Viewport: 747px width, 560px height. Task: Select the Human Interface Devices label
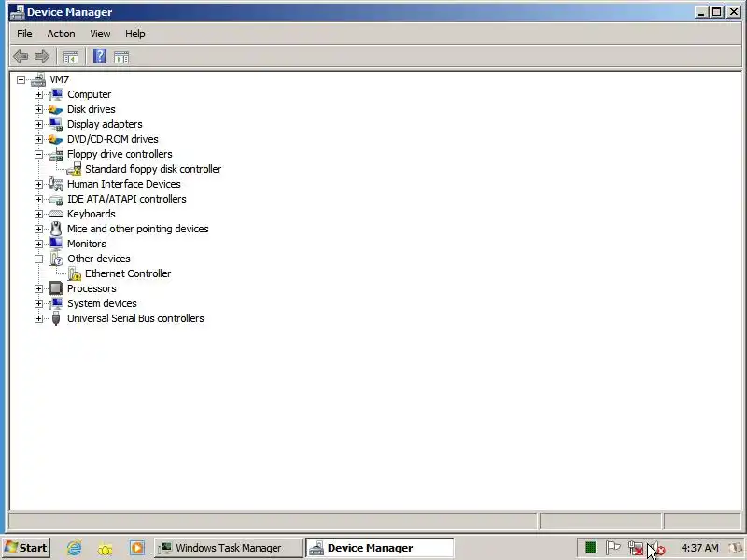tap(124, 184)
